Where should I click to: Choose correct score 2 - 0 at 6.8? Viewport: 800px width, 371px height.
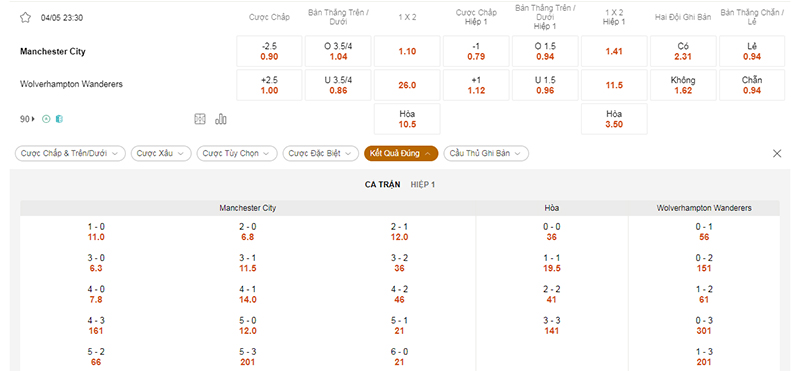(248, 232)
